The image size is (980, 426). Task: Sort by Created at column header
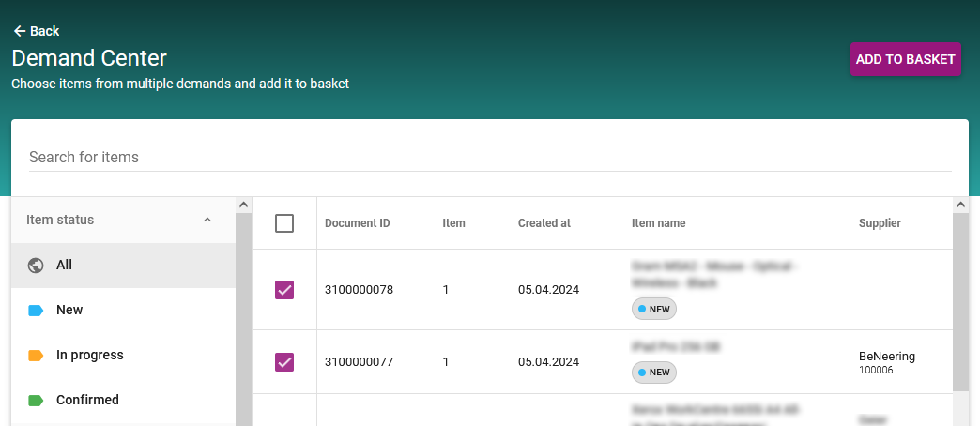coord(544,223)
